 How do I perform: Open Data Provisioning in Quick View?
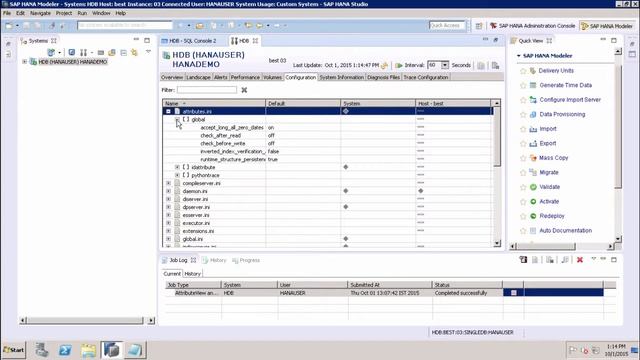point(562,114)
